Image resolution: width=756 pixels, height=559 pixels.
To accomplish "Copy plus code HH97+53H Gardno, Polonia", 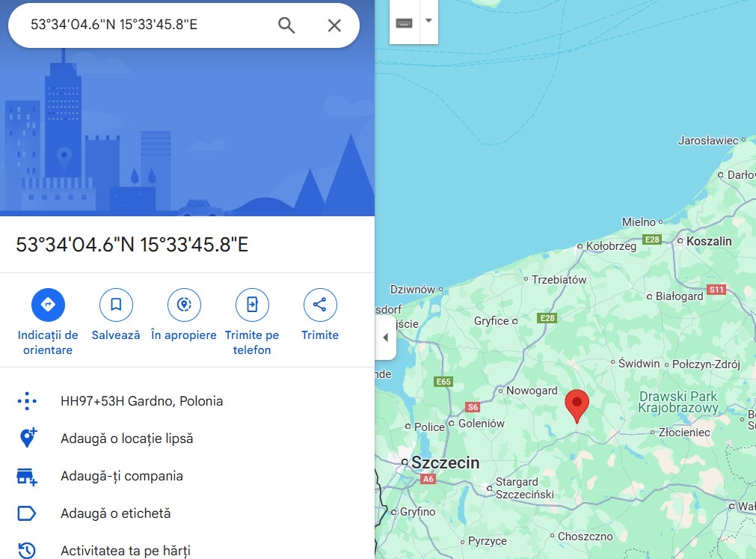I will (142, 401).
